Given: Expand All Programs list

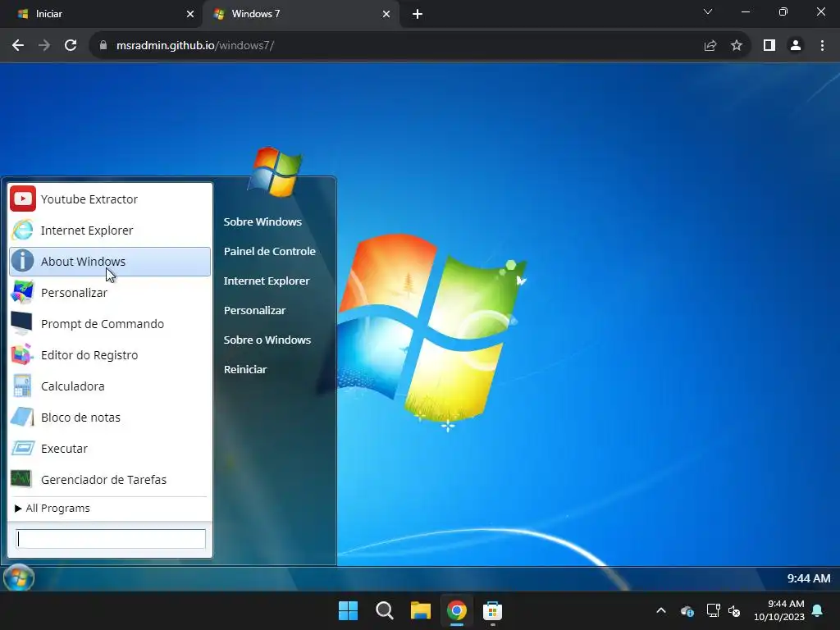Looking at the screenshot, I should pyautogui.click(x=52, y=508).
